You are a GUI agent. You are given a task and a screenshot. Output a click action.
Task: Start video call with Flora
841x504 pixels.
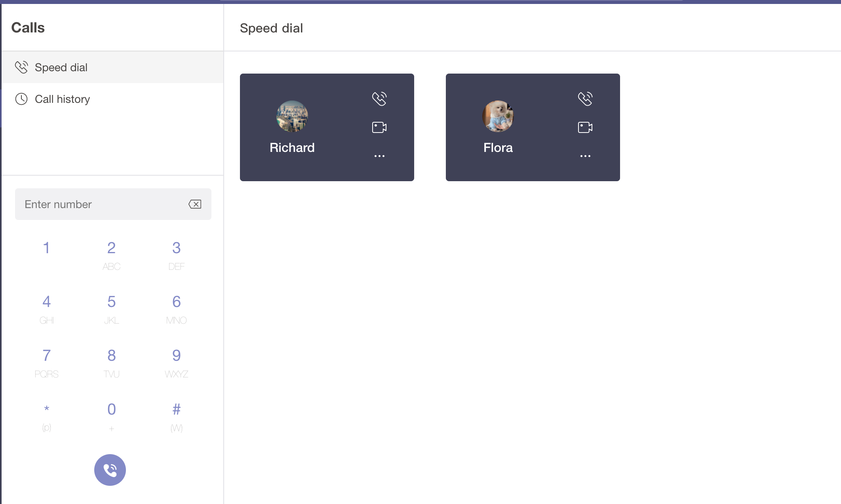[x=585, y=127]
